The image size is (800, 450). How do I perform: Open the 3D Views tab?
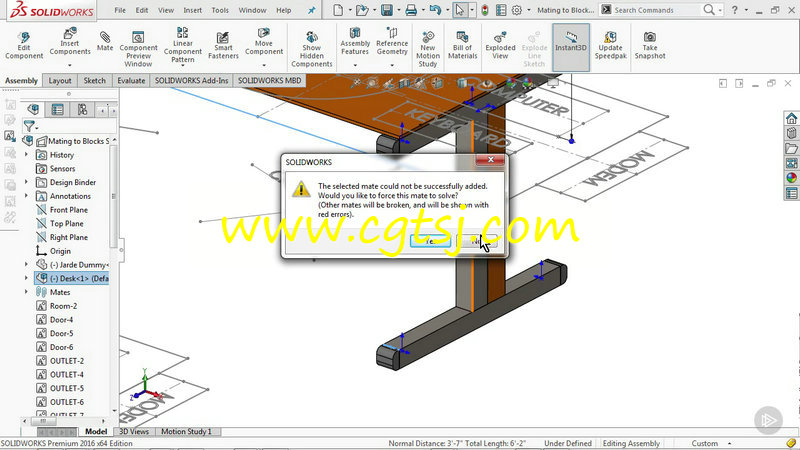[x=134, y=432]
